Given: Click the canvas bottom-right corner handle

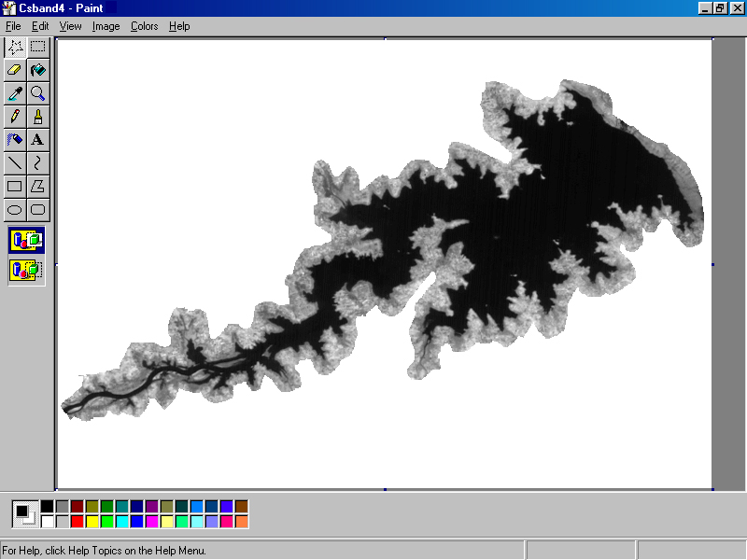Looking at the screenshot, I should [712, 489].
